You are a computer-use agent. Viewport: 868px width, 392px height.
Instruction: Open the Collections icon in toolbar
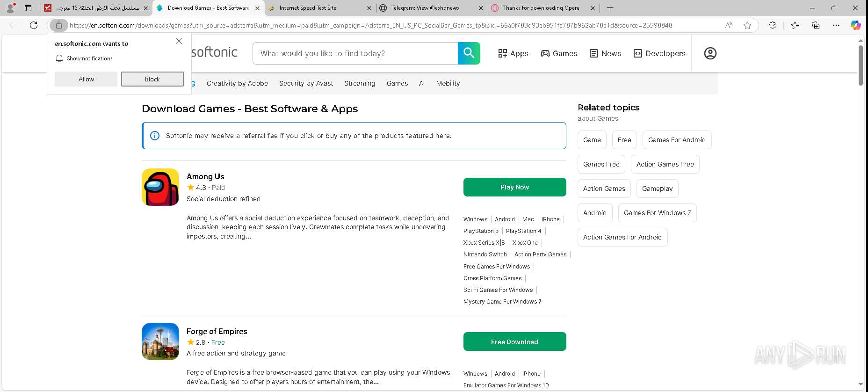point(816,25)
